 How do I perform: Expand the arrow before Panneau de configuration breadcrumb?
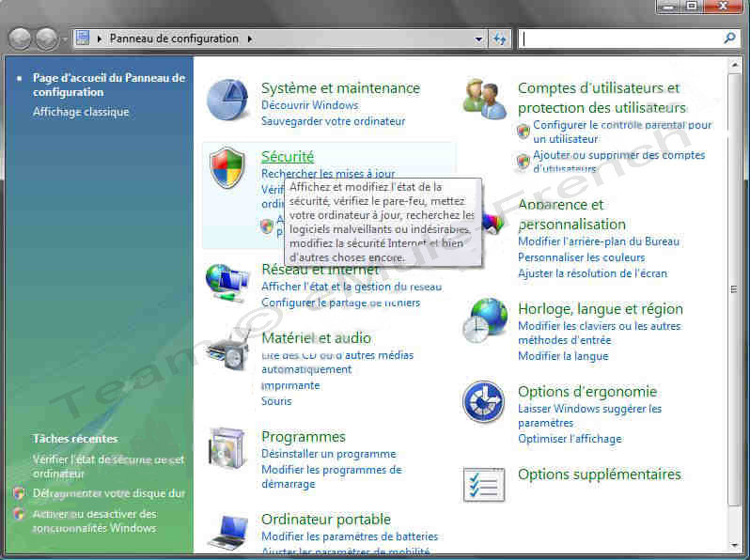pyautogui.click(x=100, y=39)
